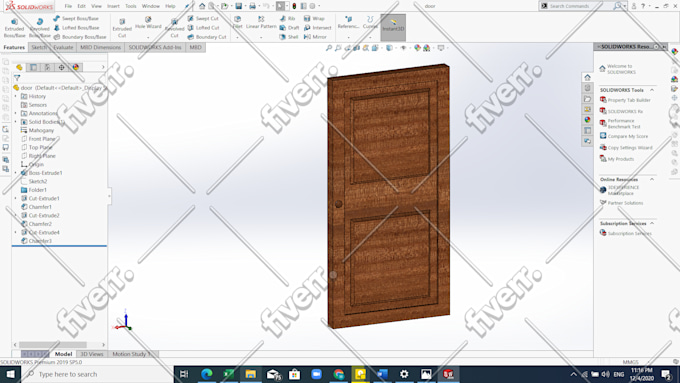
Task: Open the Tools menu
Action: 131,6
